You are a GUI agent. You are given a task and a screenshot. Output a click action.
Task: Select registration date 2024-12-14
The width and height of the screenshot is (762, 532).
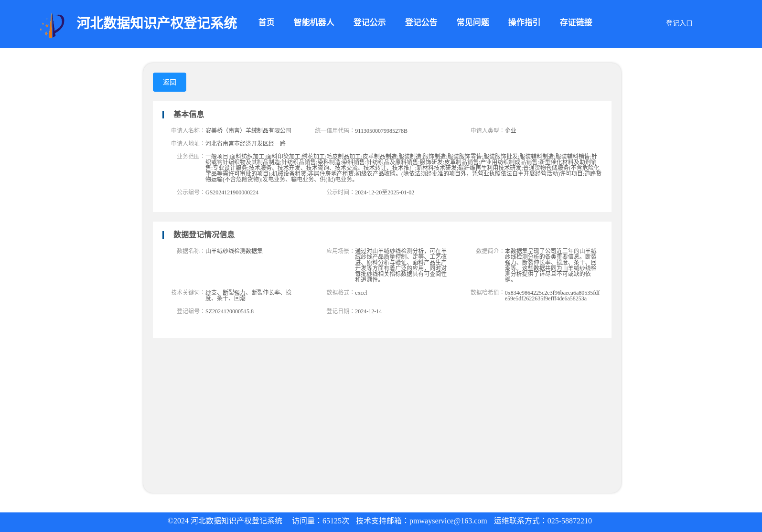tap(368, 311)
